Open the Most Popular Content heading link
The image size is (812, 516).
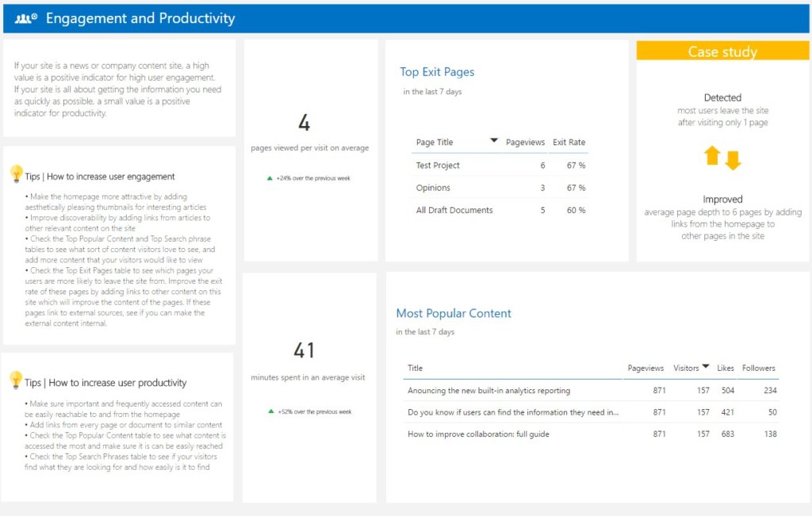(x=454, y=313)
